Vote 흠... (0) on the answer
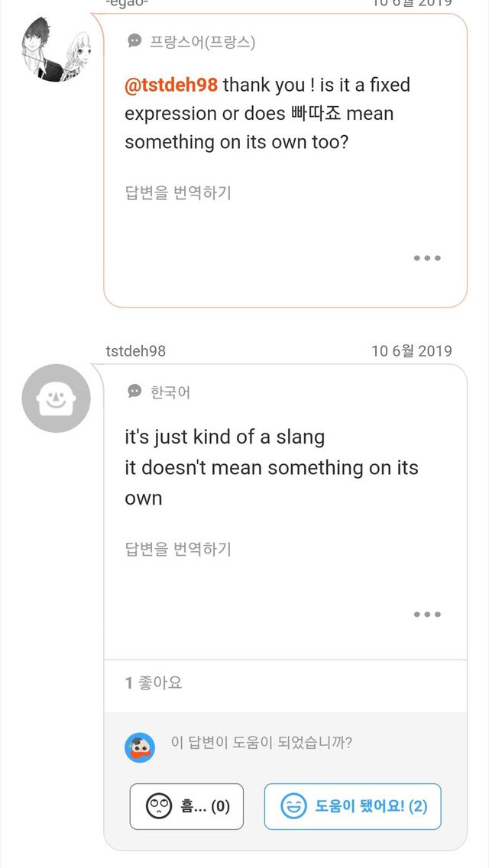Viewport: 489px width, 868px height. pos(186,806)
